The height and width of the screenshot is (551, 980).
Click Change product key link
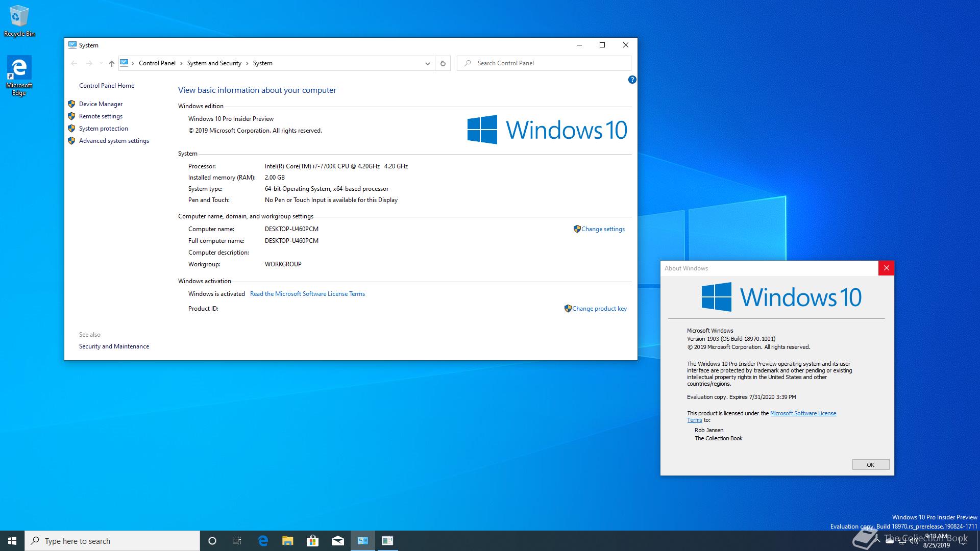pos(599,309)
